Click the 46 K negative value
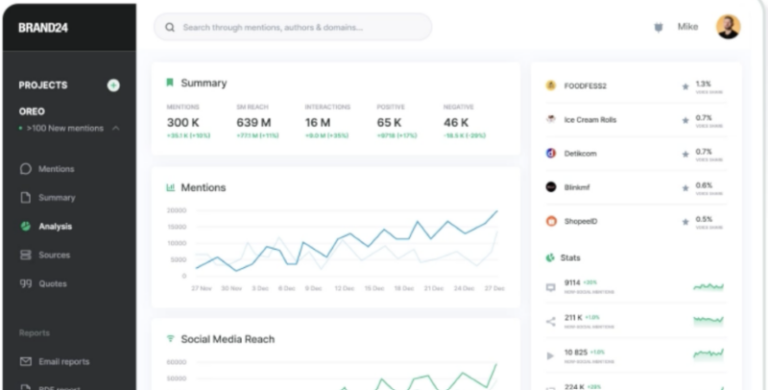Viewport: 768px width, 390px height. pos(456,122)
